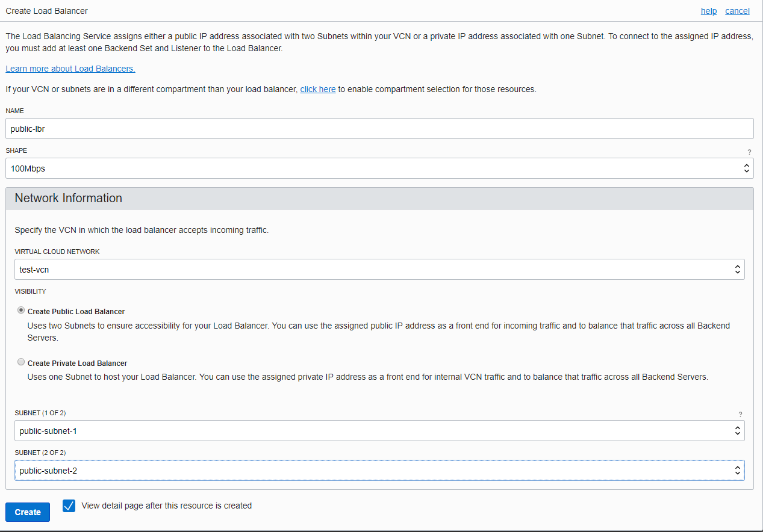Select Create Private Load Balancer option
The width and height of the screenshot is (763, 532).
(x=22, y=362)
